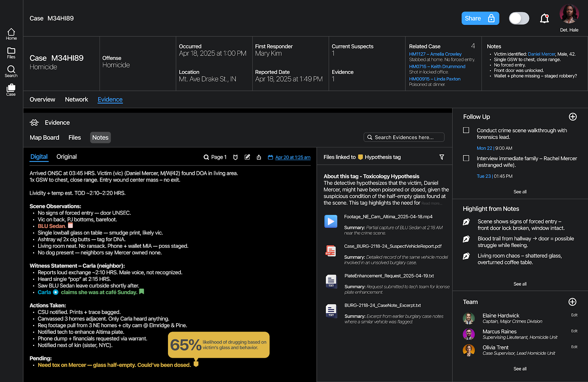Open the Daniel Mercer victim link
The height and width of the screenshot is (382, 588).
tap(541, 54)
